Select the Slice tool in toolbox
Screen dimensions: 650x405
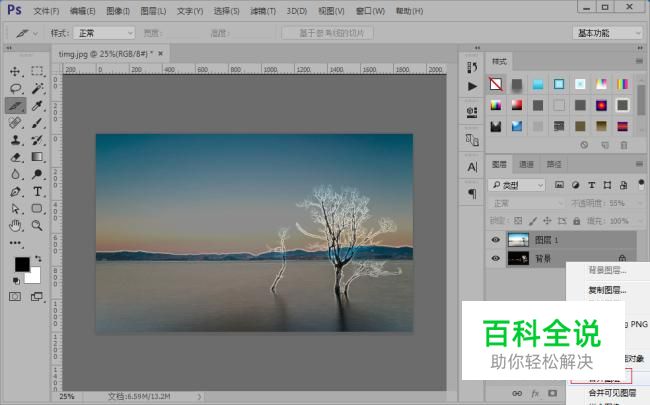click(15, 106)
